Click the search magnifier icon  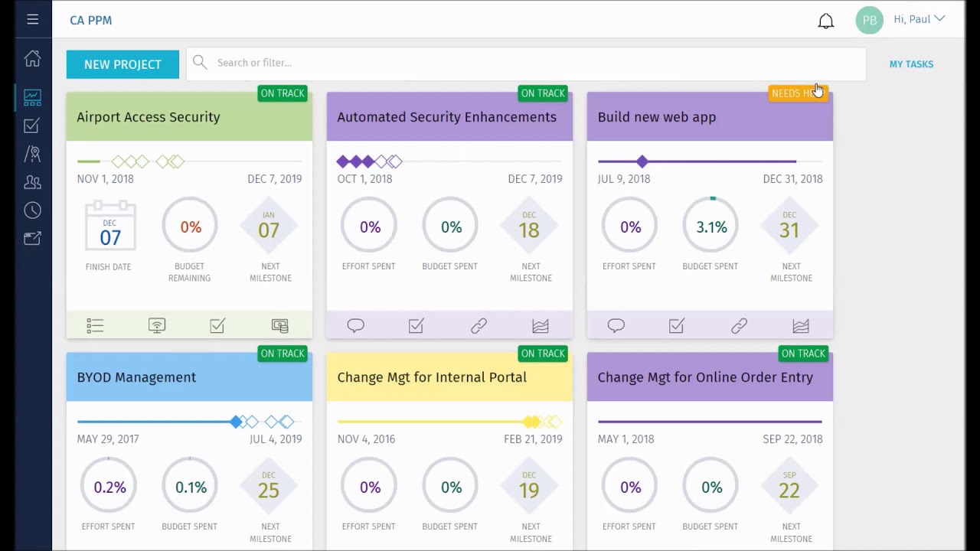tap(200, 63)
